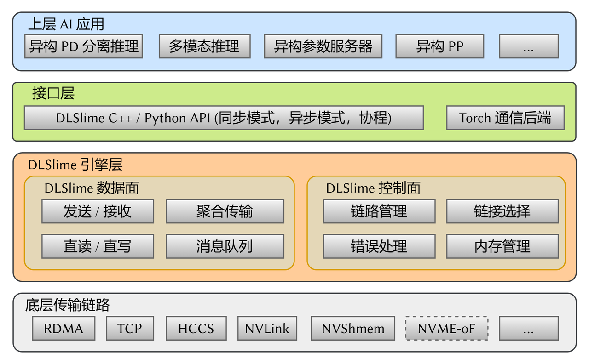The width and height of the screenshot is (589, 364).
Task: Select the Torch 通信后端 box
Action: pyautogui.click(x=505, y=118)
